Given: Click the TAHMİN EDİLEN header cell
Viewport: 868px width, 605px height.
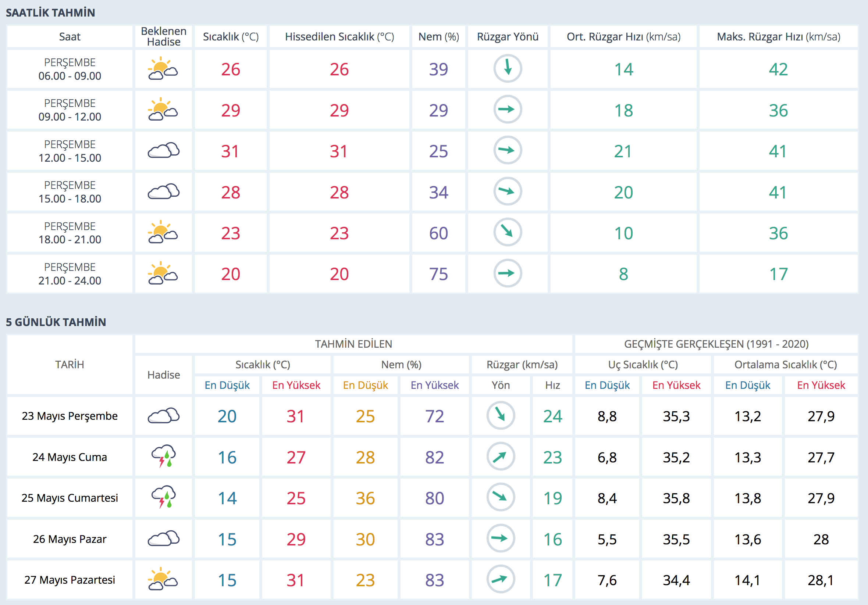Looking at the screenshot, I should [353, 344].
